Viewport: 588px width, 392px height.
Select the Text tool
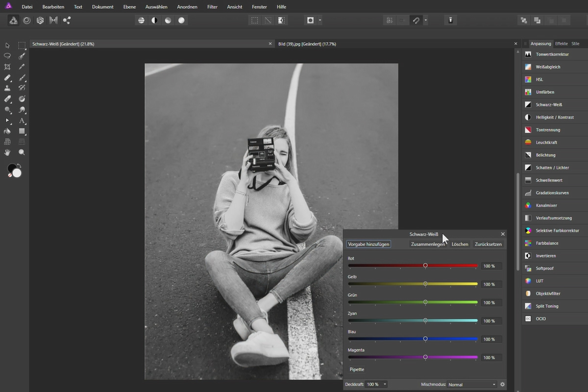(22, 121)
